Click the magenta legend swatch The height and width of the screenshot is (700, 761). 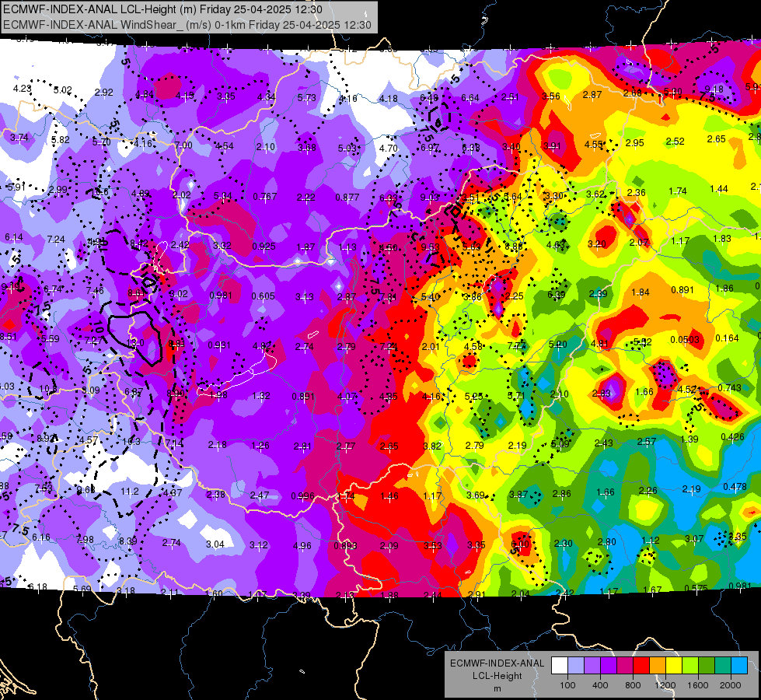point(625,665)
